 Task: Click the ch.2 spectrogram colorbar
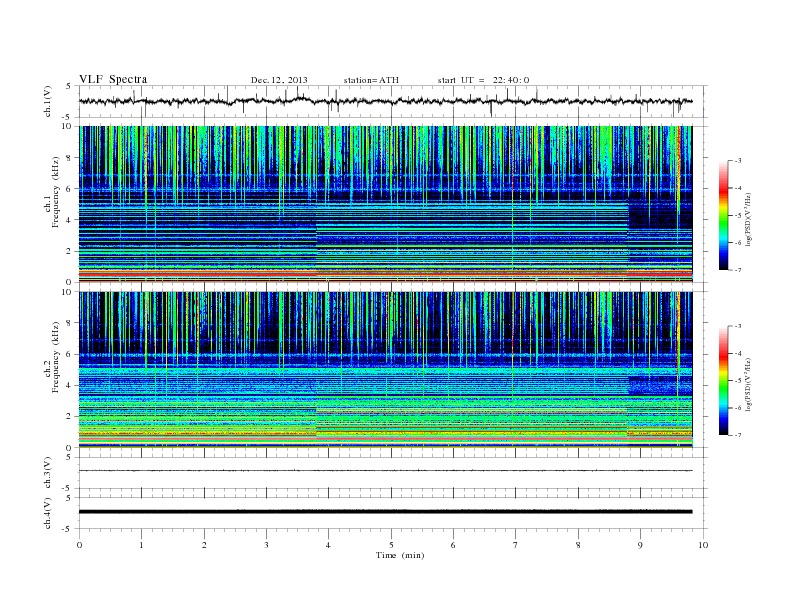[x=723, y=380]
